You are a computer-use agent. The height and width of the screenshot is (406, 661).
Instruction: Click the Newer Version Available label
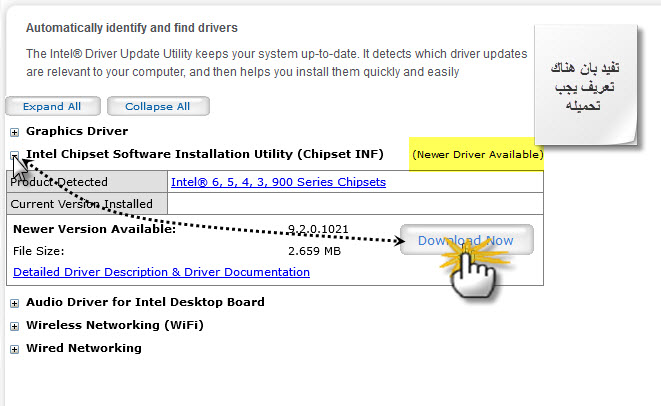(94, 229)
